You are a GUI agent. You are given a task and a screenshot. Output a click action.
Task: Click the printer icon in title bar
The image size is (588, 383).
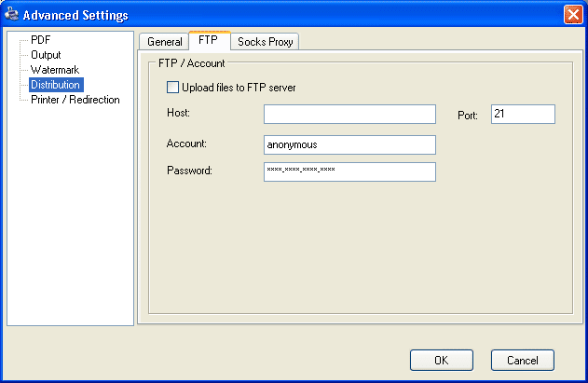coord(11,14)
